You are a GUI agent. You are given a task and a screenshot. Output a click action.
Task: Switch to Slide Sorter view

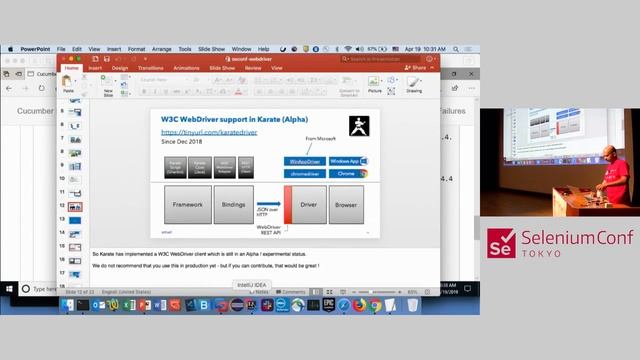pyautogui.click(x=329, y=292)
